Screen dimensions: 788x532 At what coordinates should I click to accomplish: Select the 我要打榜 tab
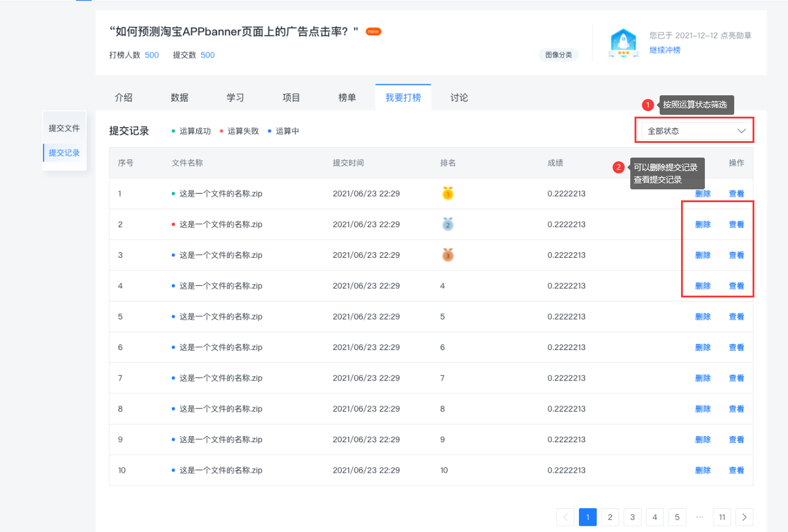click(403, 98)
